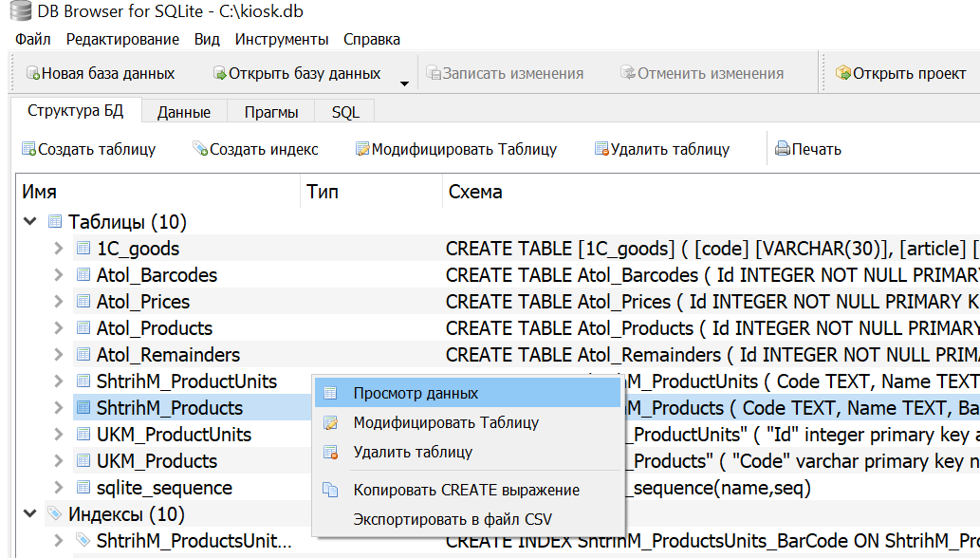Click the Создать индекс button
Image resolution: width=980 pixels, height=558 pixels.
255,149
